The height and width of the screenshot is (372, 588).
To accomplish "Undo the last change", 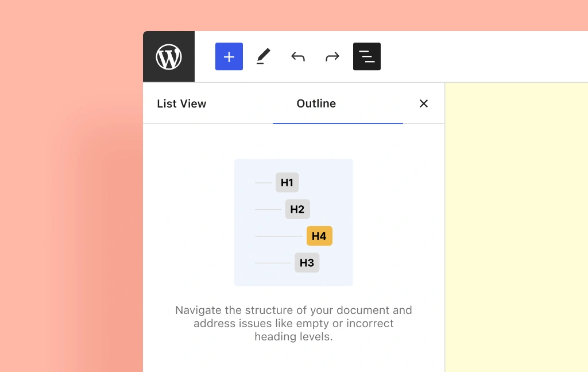I will click(297, 56).
